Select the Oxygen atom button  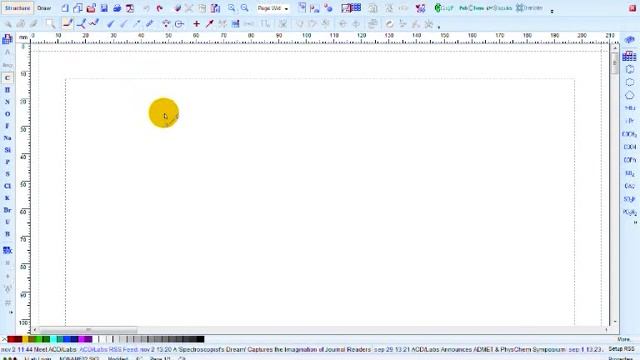pyautogui.click(x=7, y=114)
